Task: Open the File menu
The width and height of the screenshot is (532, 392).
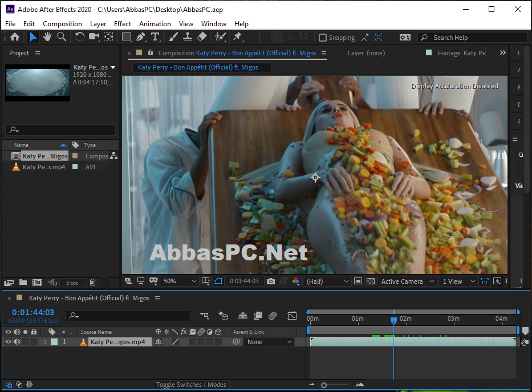Action: tap(10, 24)
